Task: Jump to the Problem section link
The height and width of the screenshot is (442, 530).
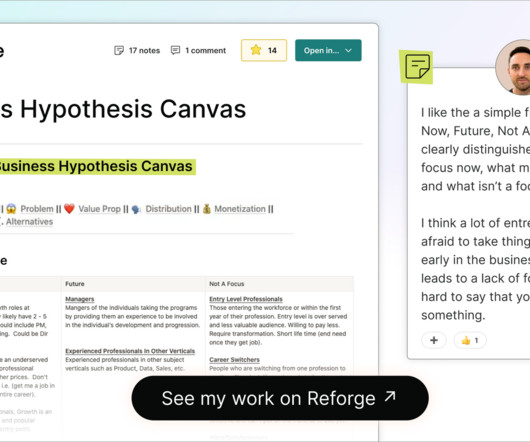Action: coord(37,209)
